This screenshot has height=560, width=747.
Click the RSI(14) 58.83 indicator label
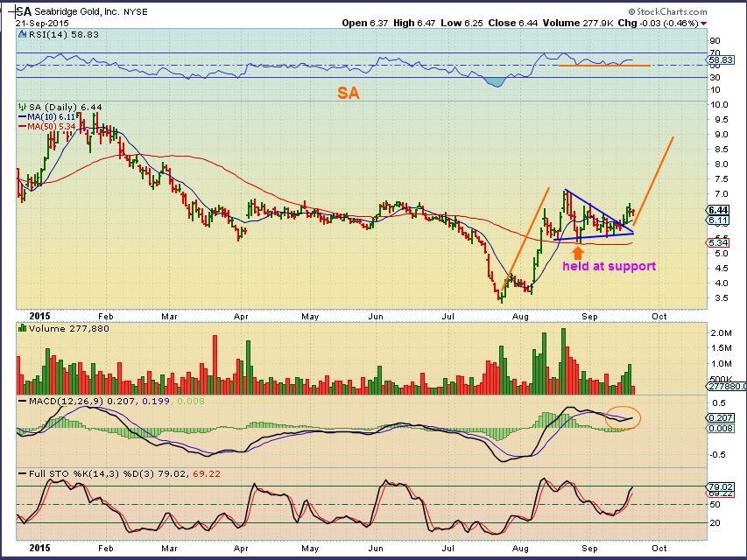[x=64, y=34]
